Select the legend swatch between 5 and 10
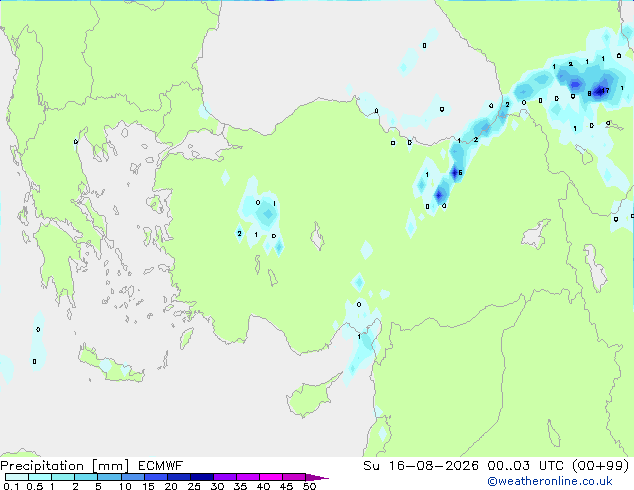 click(x=109, y=477)
